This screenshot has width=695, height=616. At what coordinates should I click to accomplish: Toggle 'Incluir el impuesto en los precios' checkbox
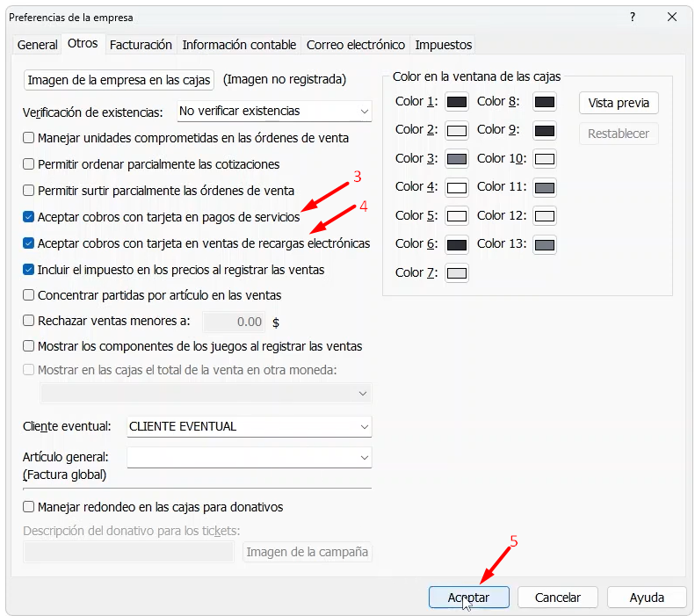coord(29,270)
